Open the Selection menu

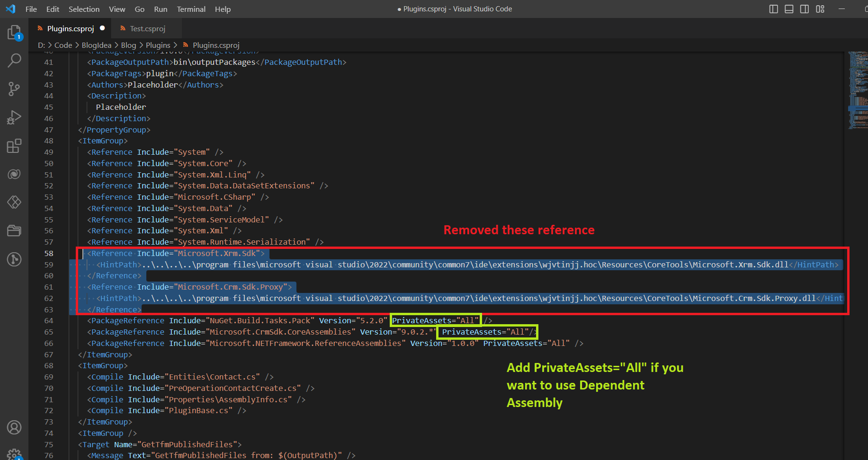(x=84, y=9)
